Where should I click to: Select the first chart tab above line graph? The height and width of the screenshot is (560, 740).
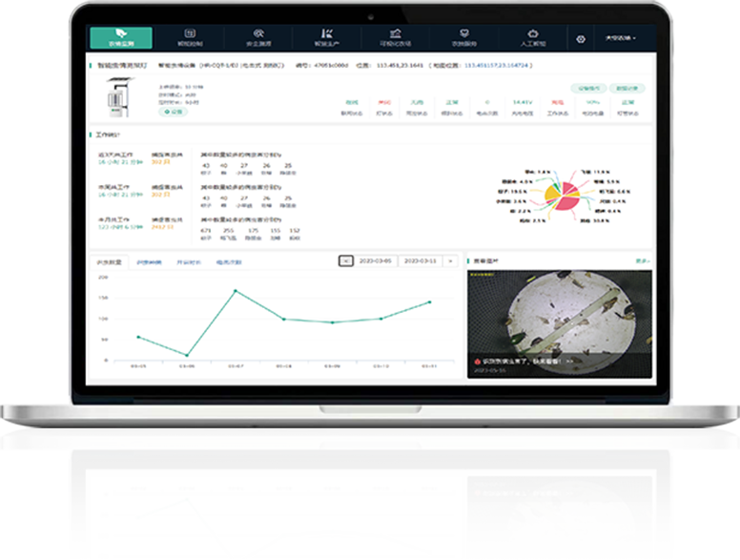pos(107,261)
